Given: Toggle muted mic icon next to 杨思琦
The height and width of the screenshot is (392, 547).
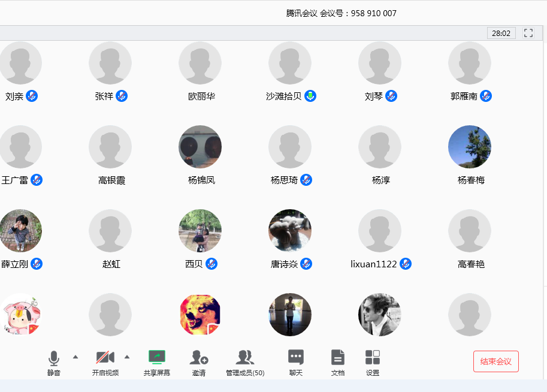Looking at the screenshot, I should [306, 180].
